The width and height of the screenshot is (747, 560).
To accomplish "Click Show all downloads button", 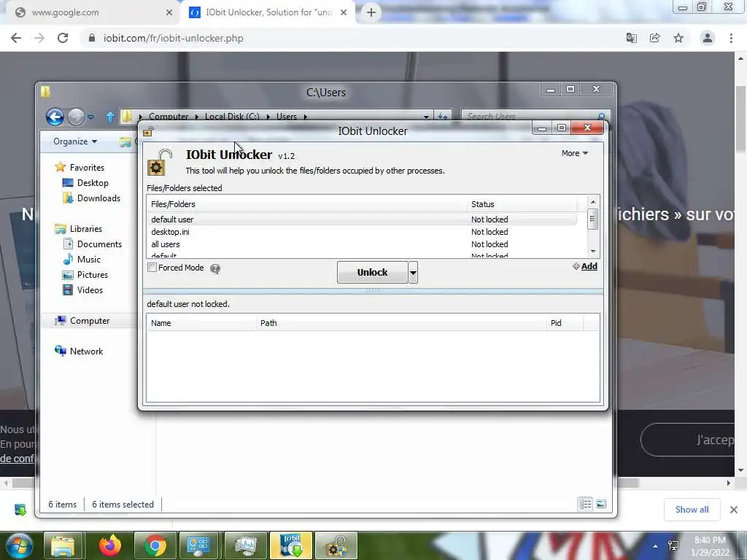I will tap(692, 510).
